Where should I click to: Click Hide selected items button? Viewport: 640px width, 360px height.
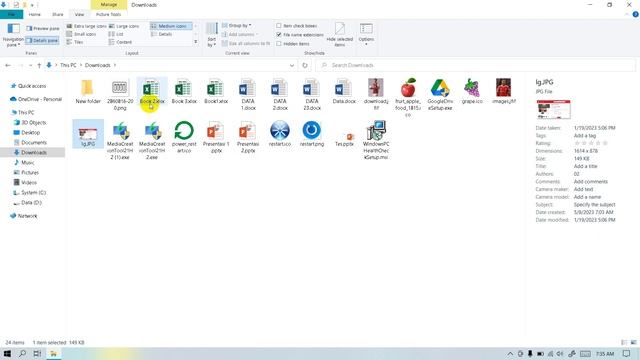340,34
